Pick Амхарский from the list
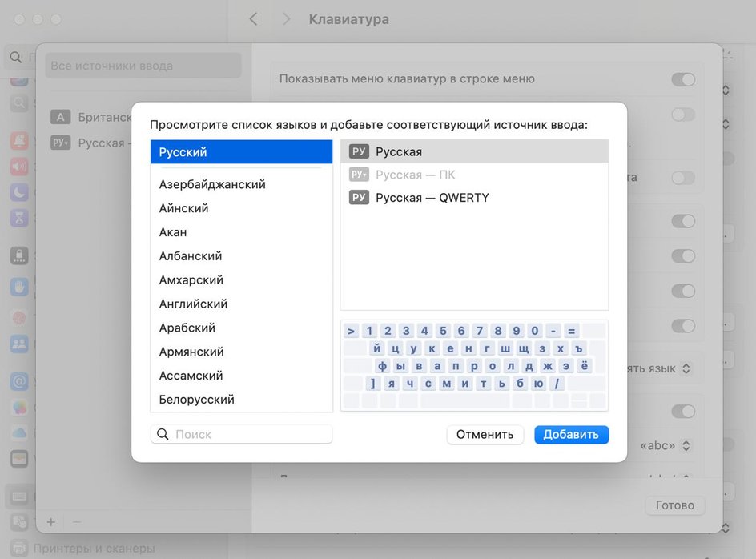 [x=241, y=279]
